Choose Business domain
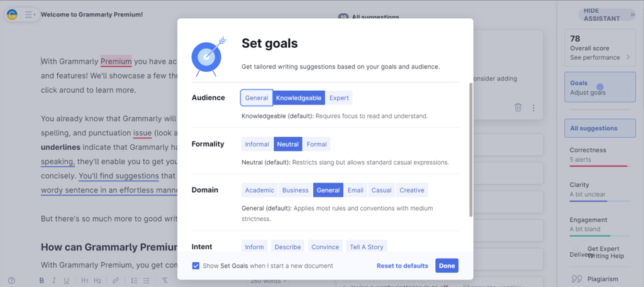This screenshot has width=644, height=287. point(296,190)
